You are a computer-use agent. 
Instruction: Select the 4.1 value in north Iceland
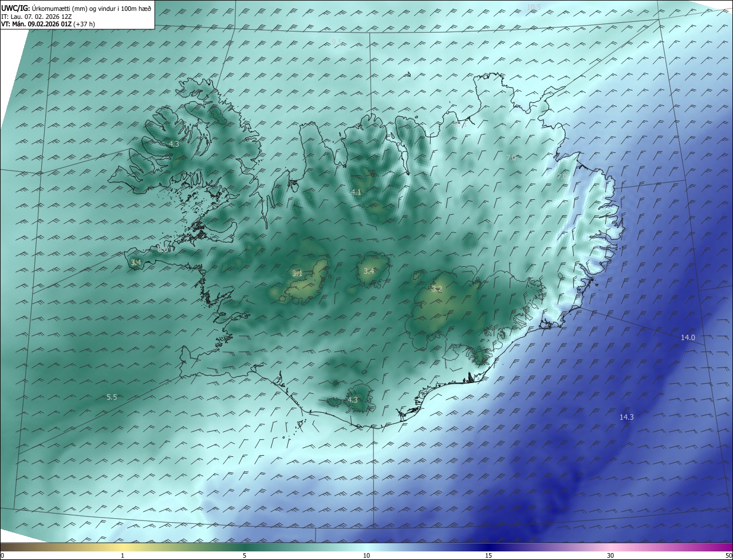[356, 192]
